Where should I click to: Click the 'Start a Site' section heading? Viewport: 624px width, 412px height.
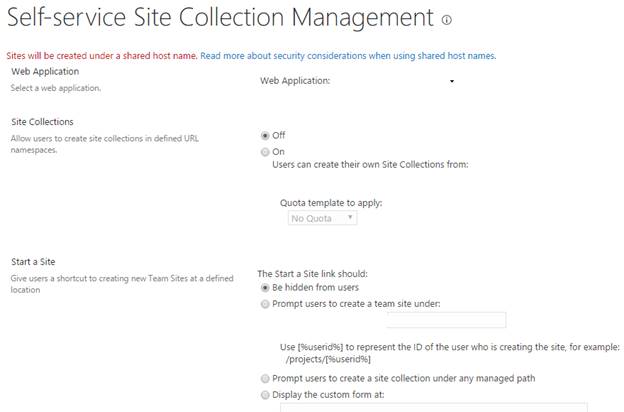[x=34, y=262]
